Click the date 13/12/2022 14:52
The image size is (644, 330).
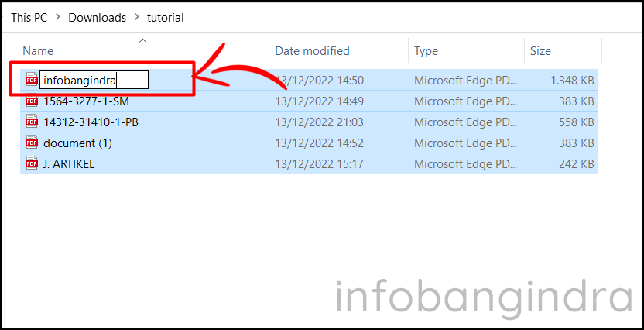click(319, 143)
